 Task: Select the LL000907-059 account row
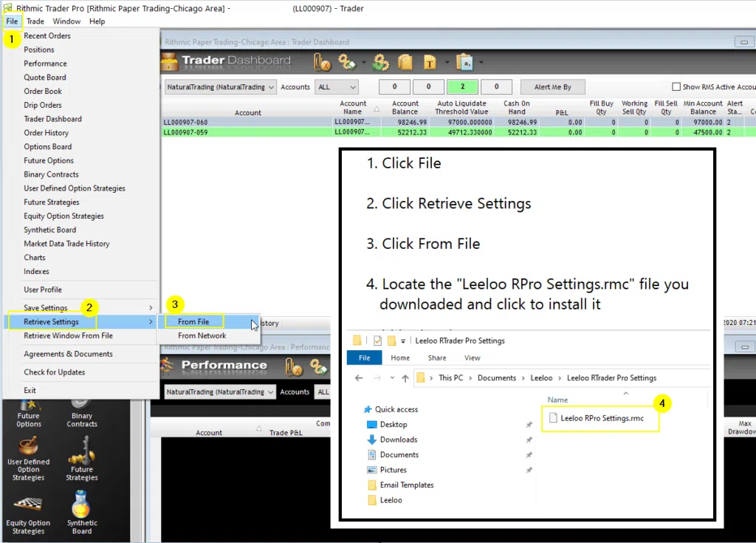click(458, 132)
